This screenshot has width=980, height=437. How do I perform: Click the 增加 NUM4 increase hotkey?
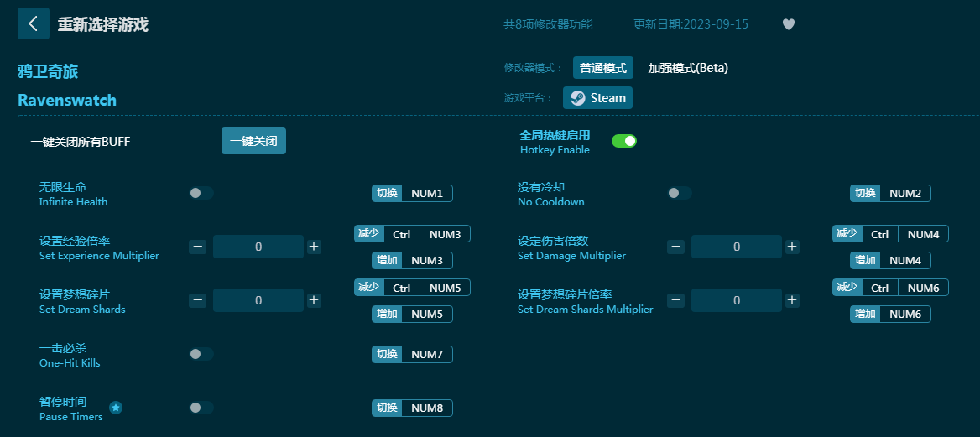890,260
